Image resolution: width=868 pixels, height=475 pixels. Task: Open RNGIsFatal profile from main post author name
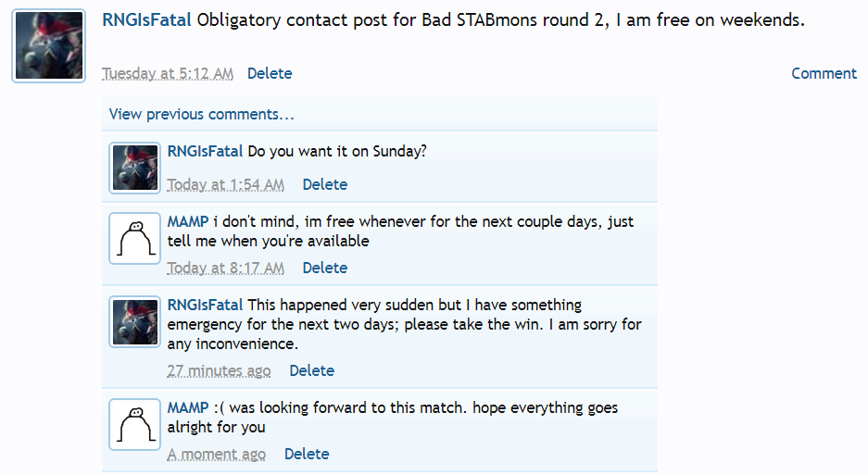pyautogui.click(x=147, y=20)
